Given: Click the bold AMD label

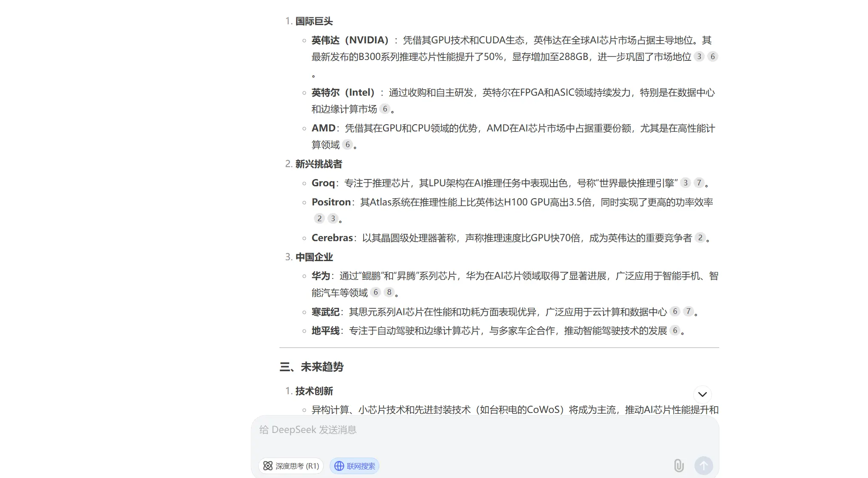Looking at the screenshot, I should 324,128.
